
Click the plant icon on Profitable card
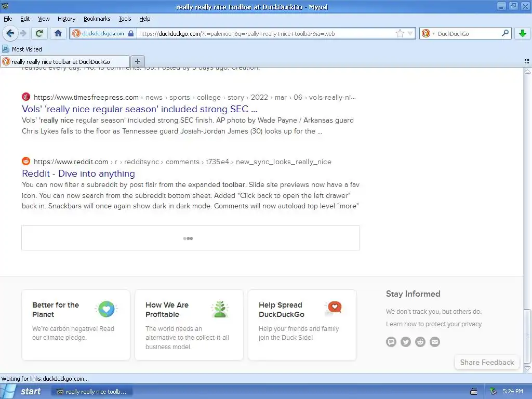pyautogui.click(x=220, y=309)
